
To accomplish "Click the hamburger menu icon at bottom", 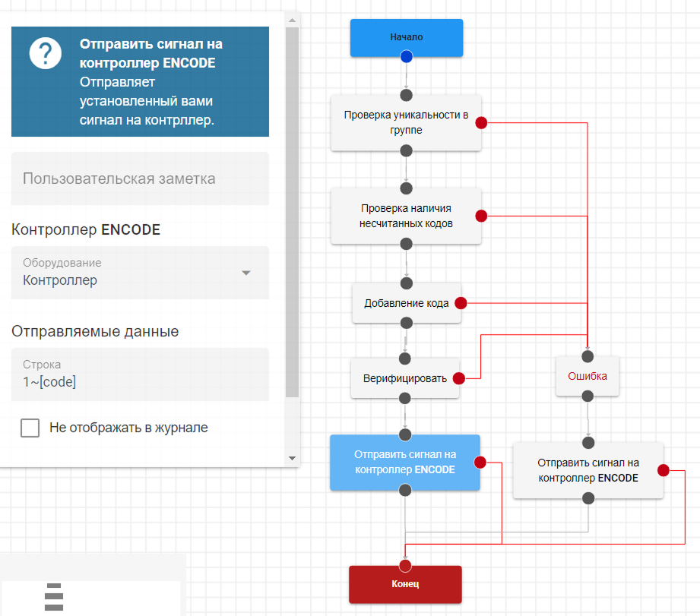I will [x=53, y=598].
